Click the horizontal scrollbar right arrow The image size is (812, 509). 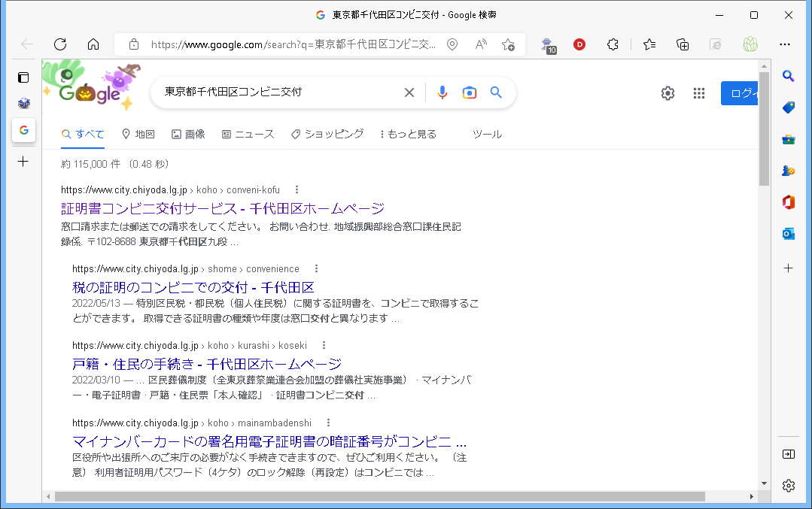point(751,496)
